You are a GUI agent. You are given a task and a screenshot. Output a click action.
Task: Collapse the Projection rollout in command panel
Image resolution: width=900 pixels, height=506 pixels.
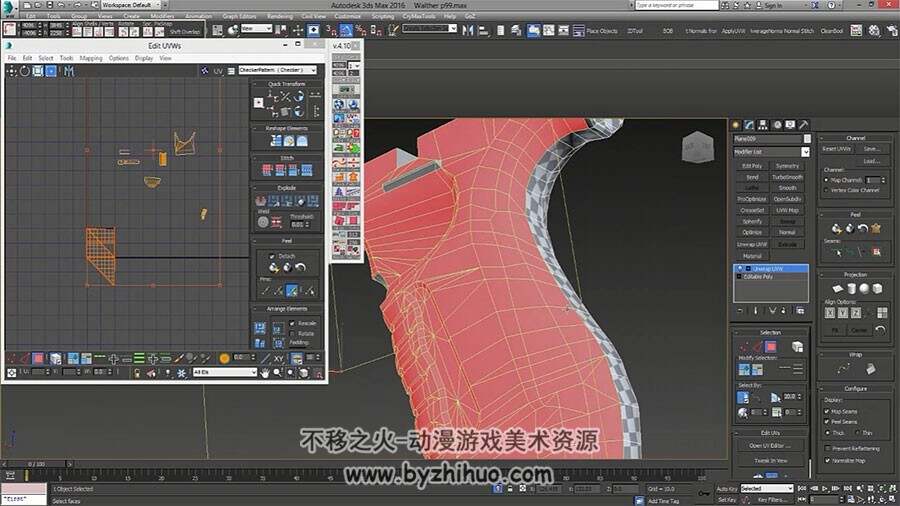855,275
